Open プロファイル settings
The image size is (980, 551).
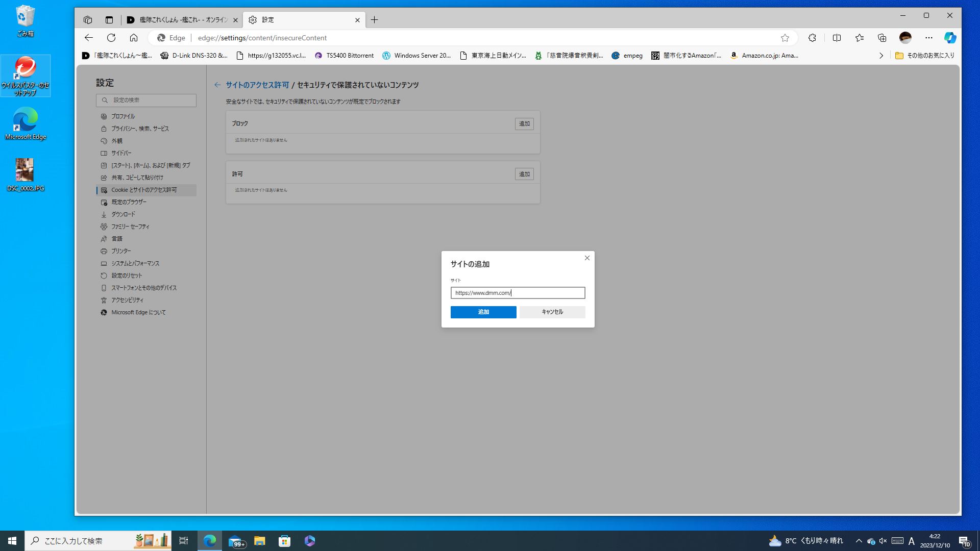(x=146, y=116)
